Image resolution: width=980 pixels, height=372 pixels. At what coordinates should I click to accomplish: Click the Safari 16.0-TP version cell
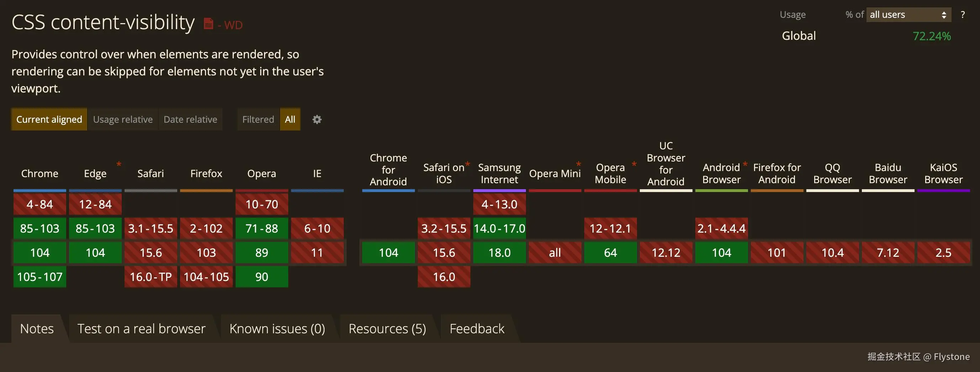tap(151, 277)
